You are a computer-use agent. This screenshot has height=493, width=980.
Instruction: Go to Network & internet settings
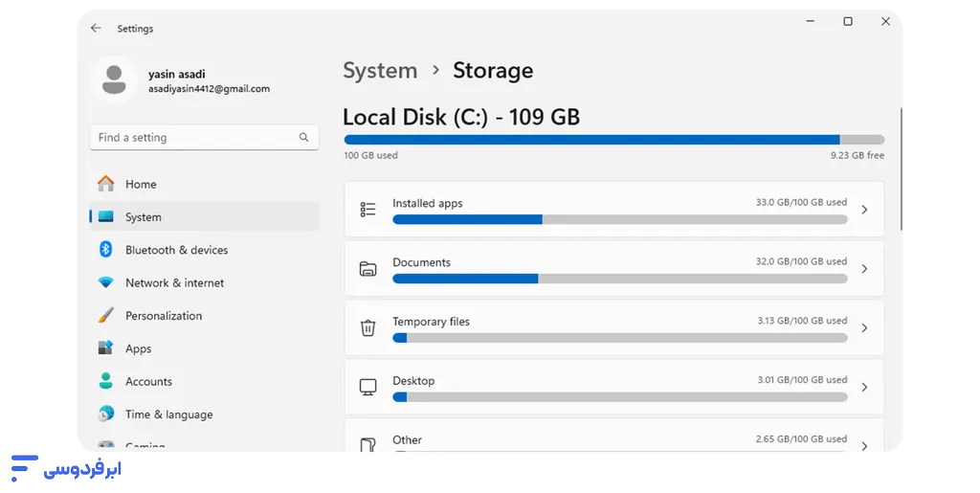tap(174, 282)
